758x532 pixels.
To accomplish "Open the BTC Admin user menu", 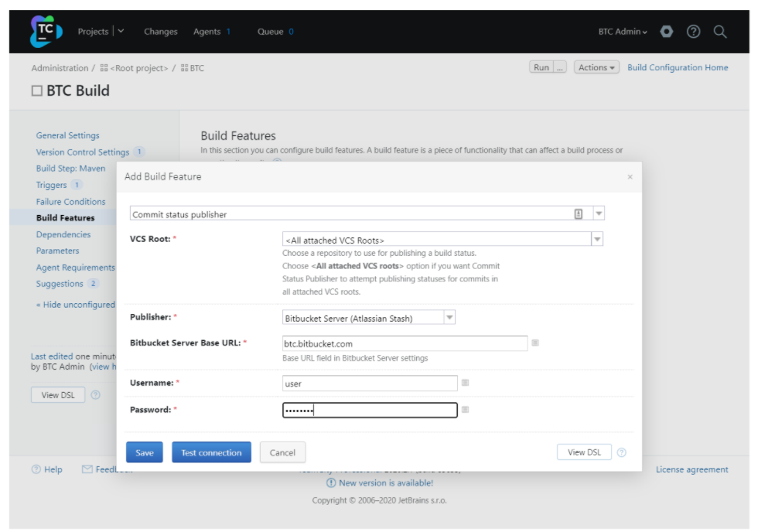I will point(623,32).
